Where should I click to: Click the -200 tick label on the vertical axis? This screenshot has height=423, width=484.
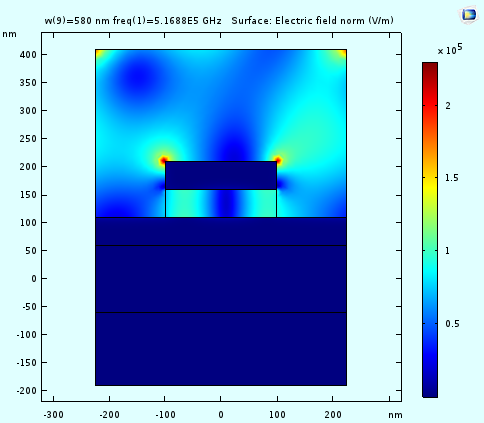pos(27,390)
